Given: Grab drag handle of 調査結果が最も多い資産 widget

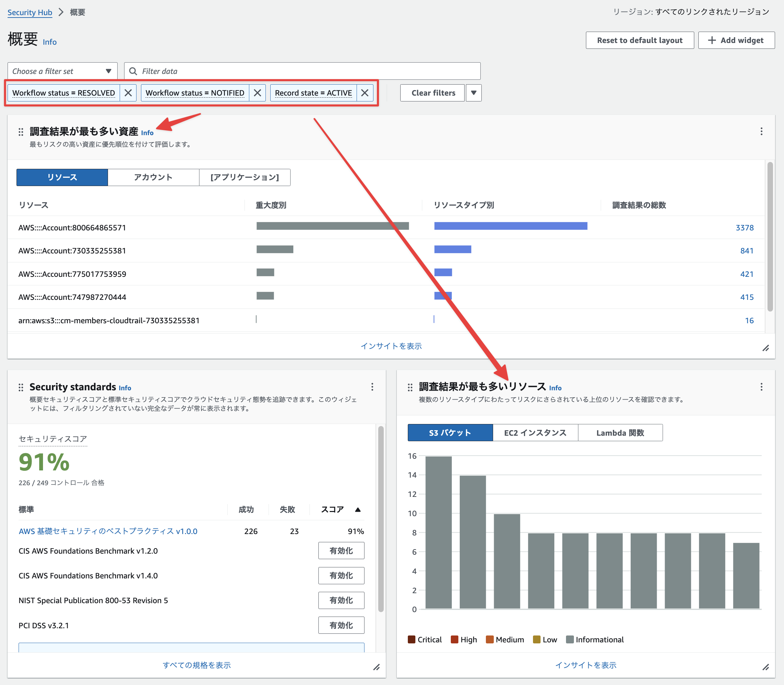Looking at the screenshot, I should [x=21, y=132].
